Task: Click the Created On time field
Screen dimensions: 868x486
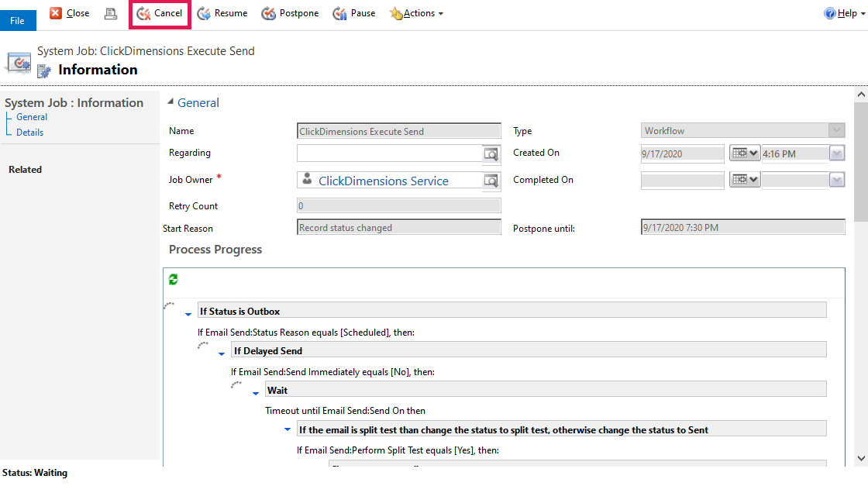Action: 795,154
